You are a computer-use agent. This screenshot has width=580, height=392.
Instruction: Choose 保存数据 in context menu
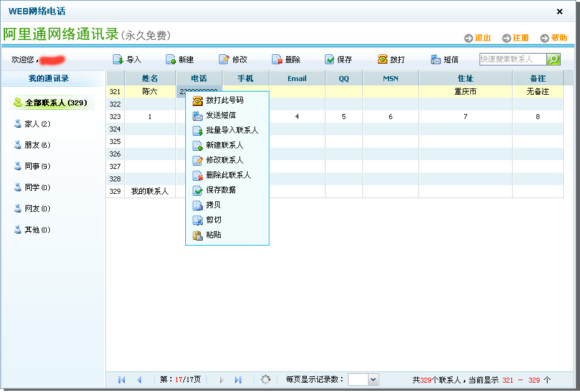coord(227,190)
